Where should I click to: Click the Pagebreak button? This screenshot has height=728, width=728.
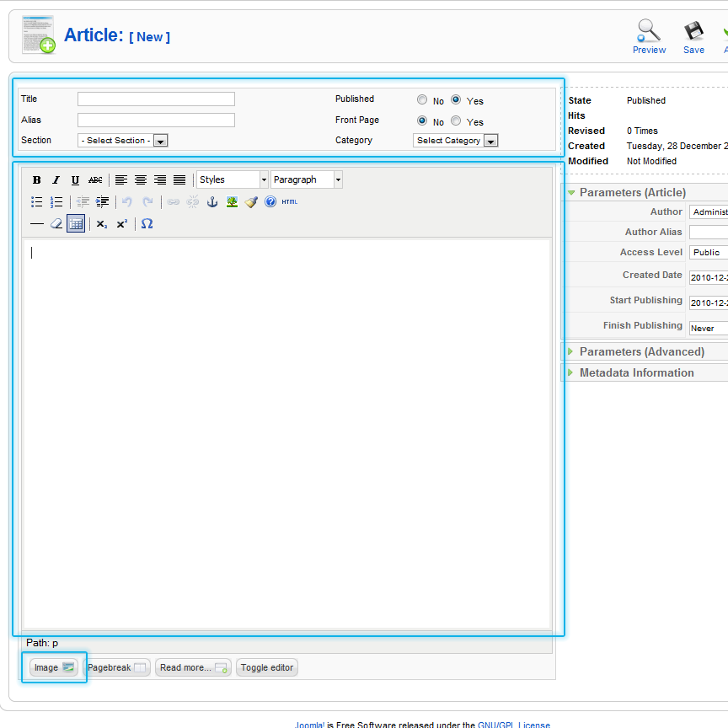116,667
